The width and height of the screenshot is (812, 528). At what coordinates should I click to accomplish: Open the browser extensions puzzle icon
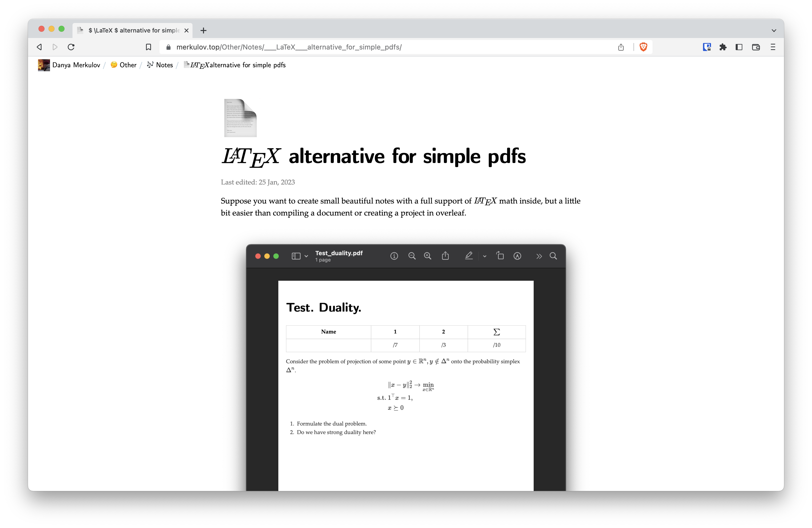click(722, 47)
